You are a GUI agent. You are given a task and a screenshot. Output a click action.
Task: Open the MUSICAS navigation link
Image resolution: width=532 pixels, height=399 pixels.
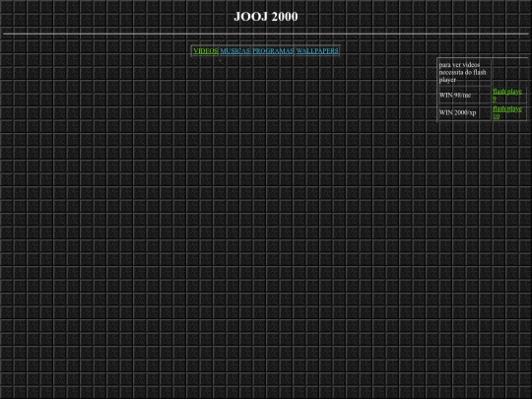[x=235, y=51]
